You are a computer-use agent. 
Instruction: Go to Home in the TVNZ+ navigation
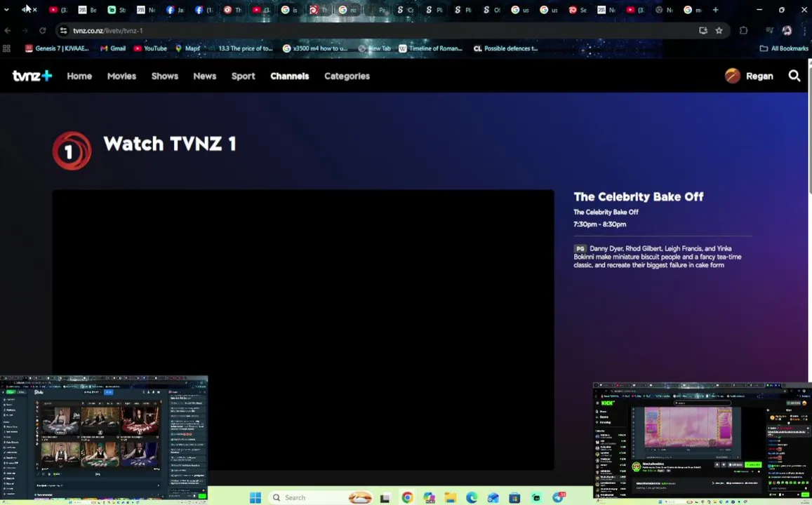click(x=79, y=76)
